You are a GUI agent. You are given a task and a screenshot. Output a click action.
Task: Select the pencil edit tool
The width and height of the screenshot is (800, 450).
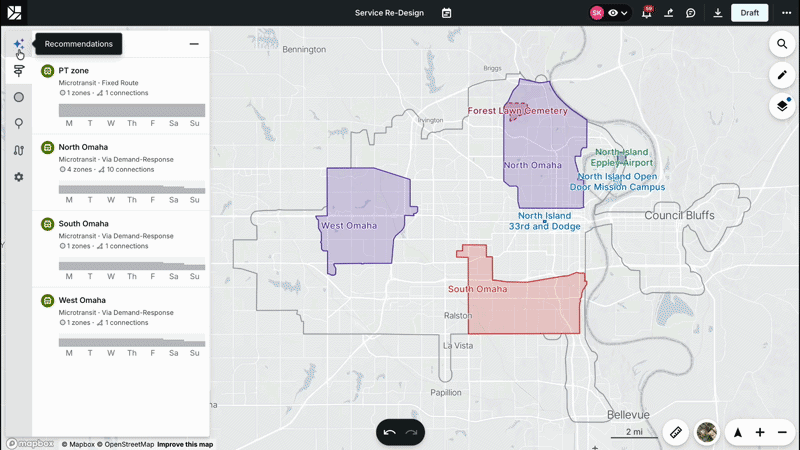[782, 75]
